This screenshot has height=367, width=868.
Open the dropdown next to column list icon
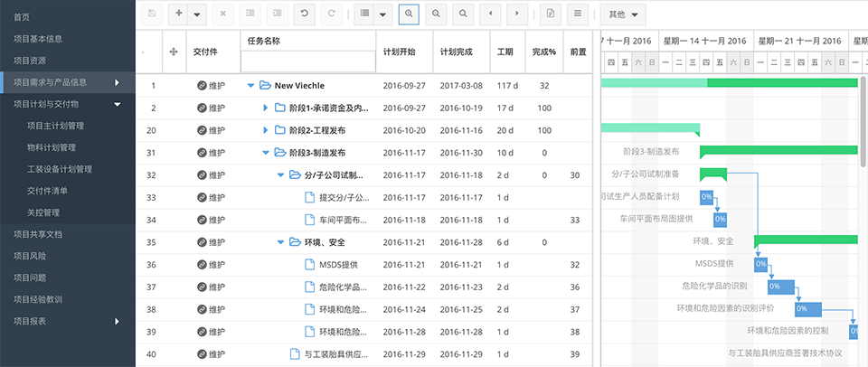point(383,14)
